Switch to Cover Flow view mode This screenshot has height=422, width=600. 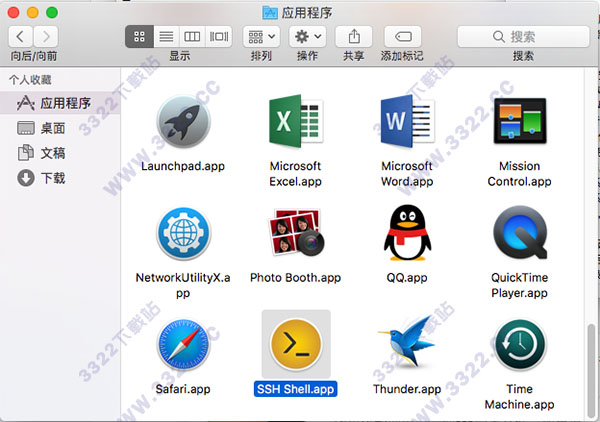[218, 37]
